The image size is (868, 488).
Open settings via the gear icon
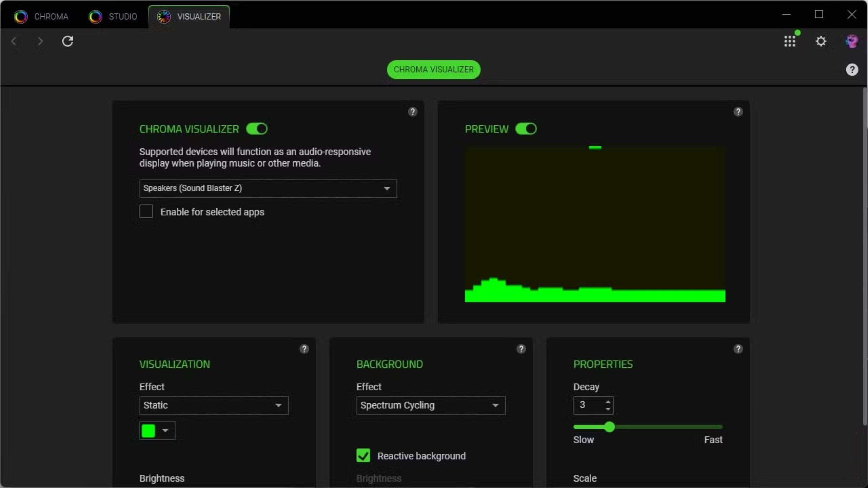[821, 41]
